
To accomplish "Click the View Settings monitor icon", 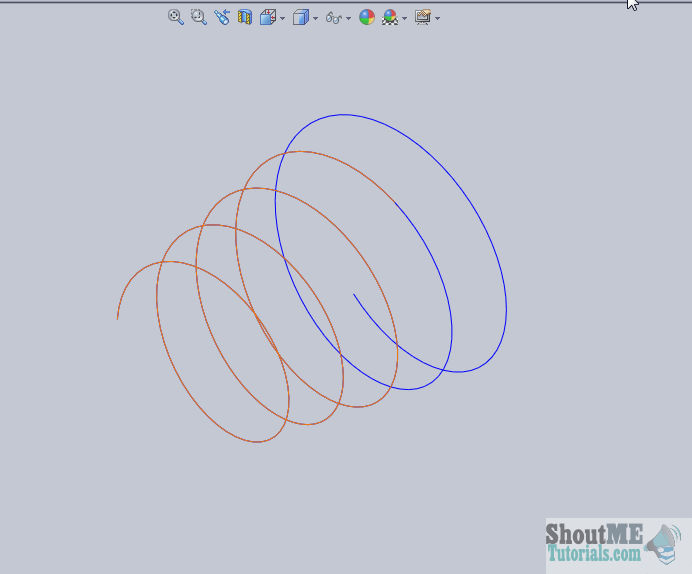I will pos(423,17).
